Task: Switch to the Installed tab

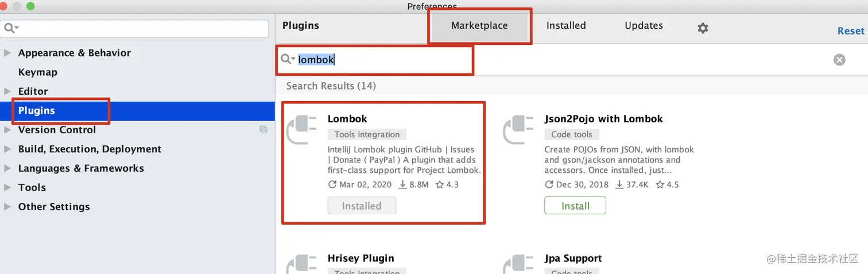Action: [566, 26]
